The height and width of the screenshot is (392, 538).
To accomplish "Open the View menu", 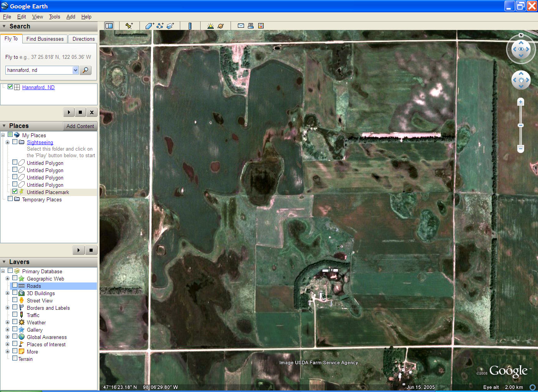I will [x=38, y=17].
